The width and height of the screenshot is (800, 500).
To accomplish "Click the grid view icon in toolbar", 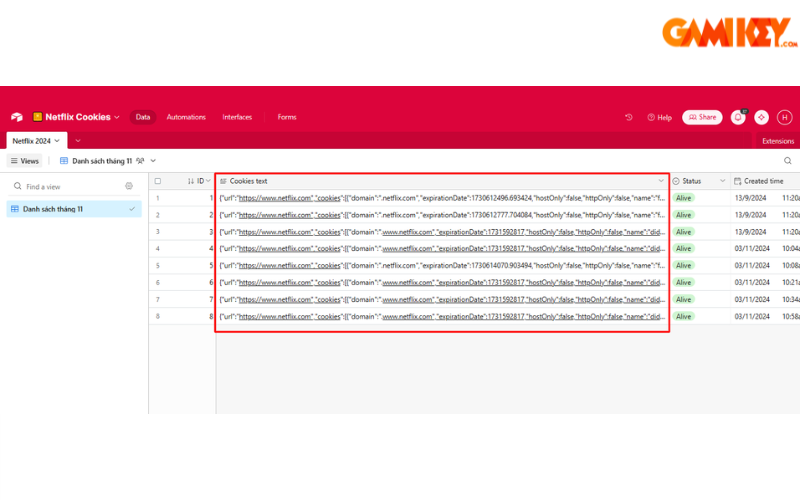I will pyautogui.click(x=64, y=161).
